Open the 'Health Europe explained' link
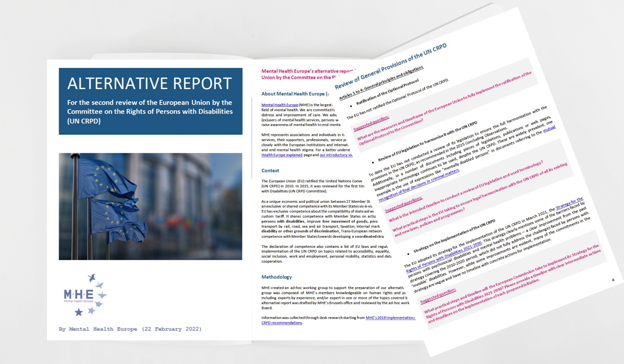Image resolution: width=624 pixels, height=364 pixels. tap(282, 155)
